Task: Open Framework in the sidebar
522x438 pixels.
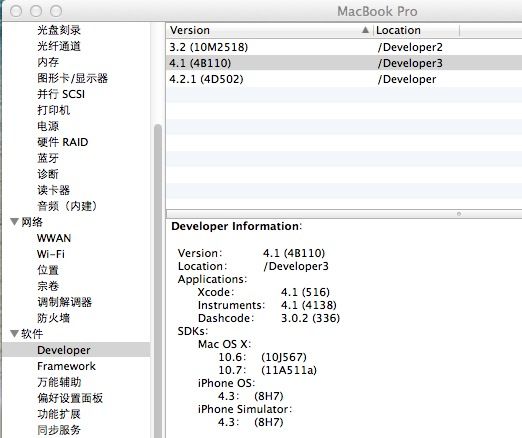Action: pyautogui.click(x=66, y=366)
